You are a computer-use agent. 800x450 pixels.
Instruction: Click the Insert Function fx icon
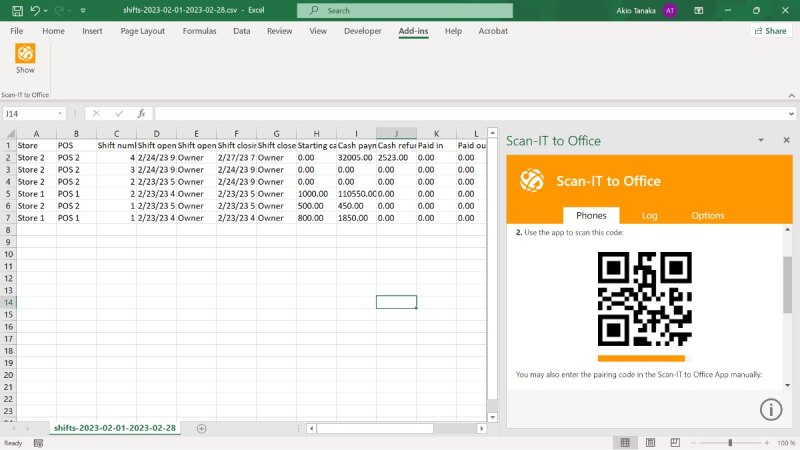pos(141,114)
